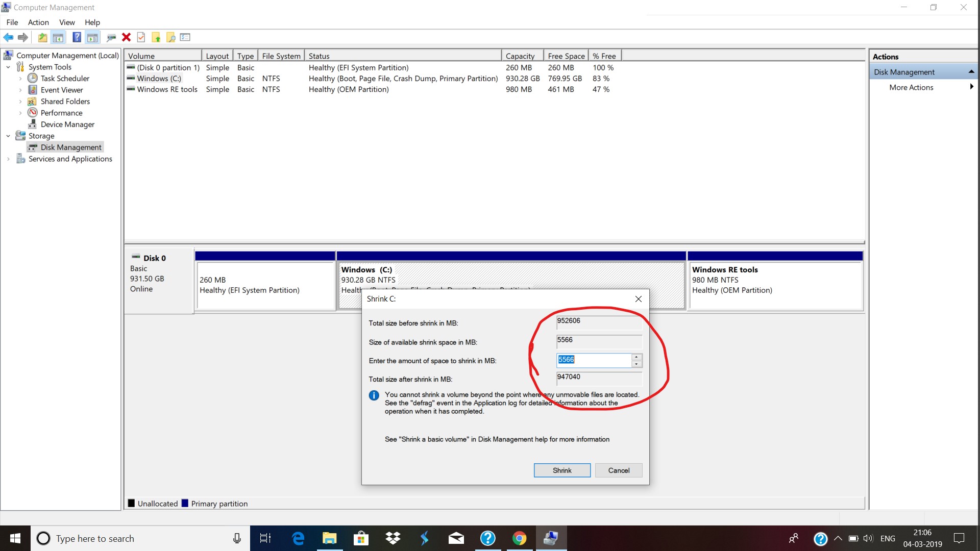Click the amount of space to shrink field
This screenshot has height=551, width=980.
(x=595, y=360)
